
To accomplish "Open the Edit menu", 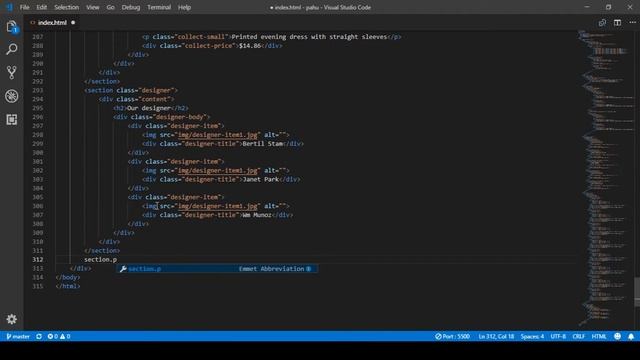I will [42, 7].
